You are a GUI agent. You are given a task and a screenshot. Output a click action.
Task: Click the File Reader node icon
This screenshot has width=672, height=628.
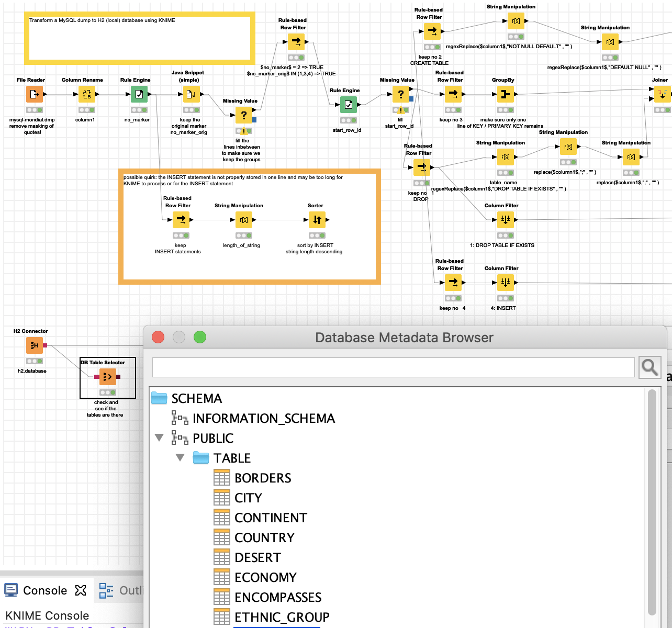[x=34, y=94]
